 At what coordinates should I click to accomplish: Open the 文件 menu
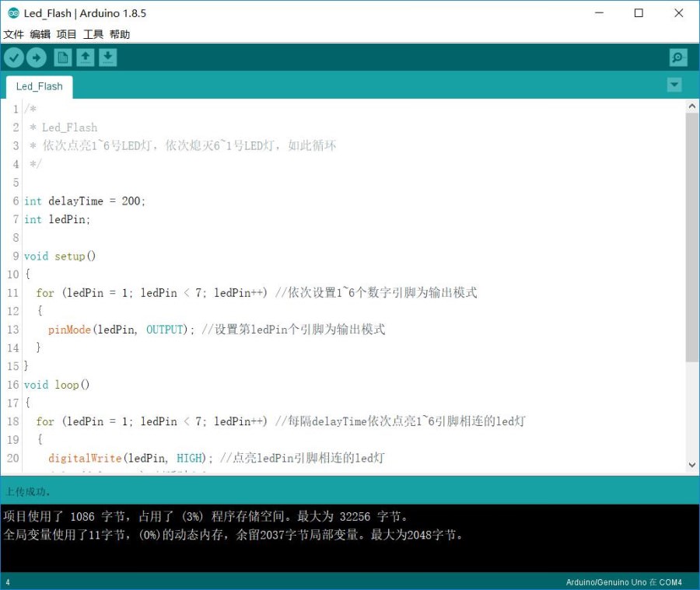pos(13,34)
